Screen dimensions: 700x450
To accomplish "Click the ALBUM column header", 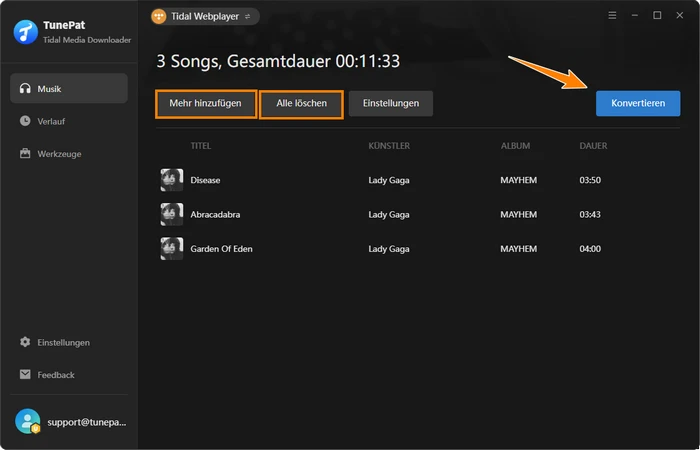I will [515, 146].
